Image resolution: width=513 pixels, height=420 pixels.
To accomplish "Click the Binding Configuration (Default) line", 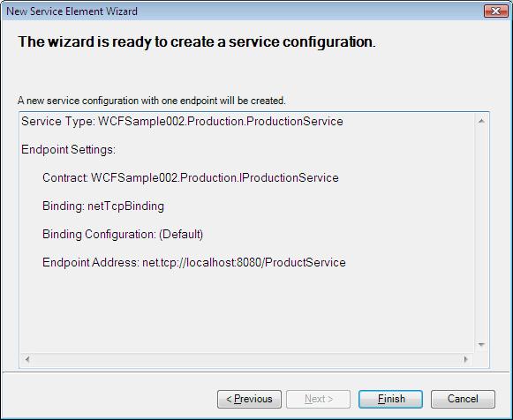I will coord(123,235).
